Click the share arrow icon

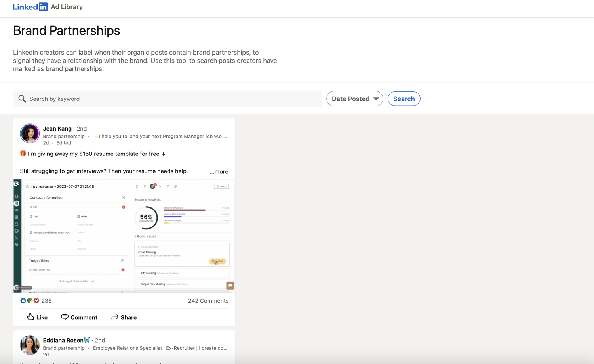point(115,317)
